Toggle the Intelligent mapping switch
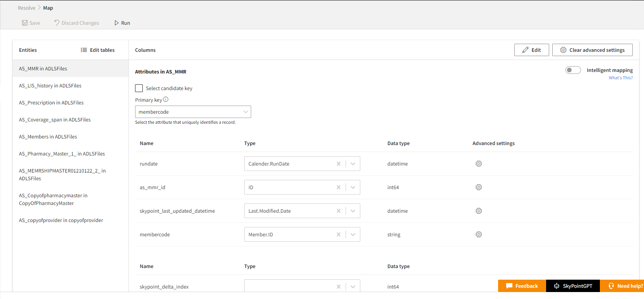Screen dimensions: 644x299 pos(573,70)
